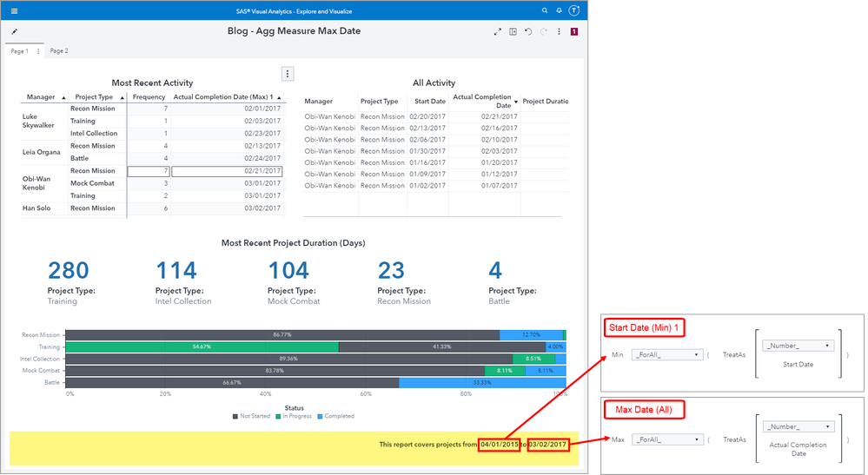Click the purple alert badge icon
This screenshot has height=475, width=868.
point(574,31)
